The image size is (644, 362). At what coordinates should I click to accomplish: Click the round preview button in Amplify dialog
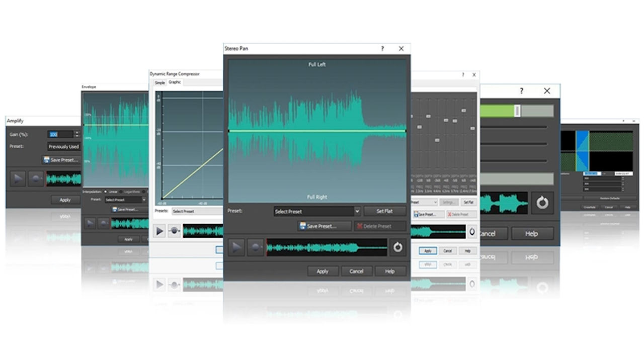tap(36, 178)
